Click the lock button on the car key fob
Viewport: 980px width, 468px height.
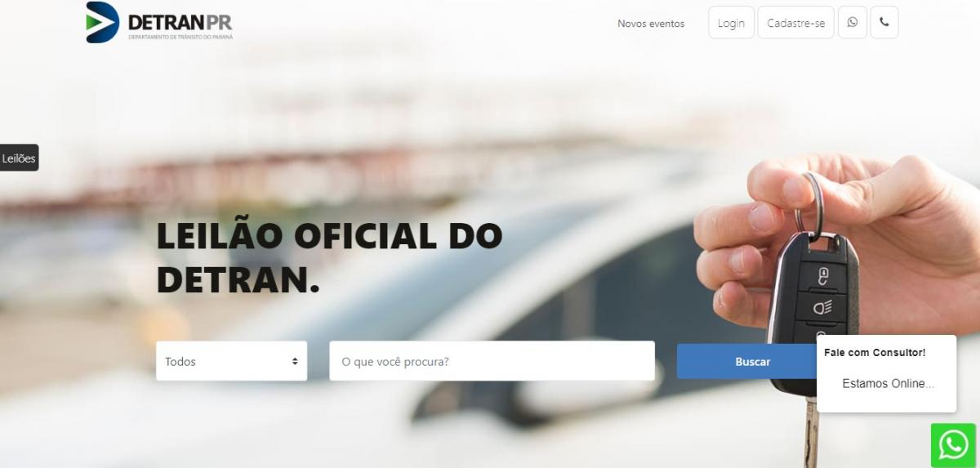(823, 274)
